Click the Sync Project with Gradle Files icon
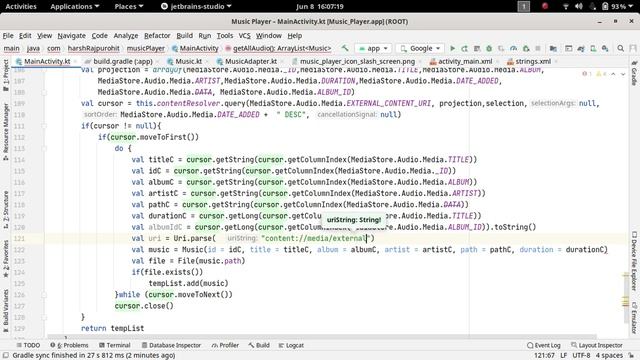This screenshot has height=360, width=640. click(581, 48)
